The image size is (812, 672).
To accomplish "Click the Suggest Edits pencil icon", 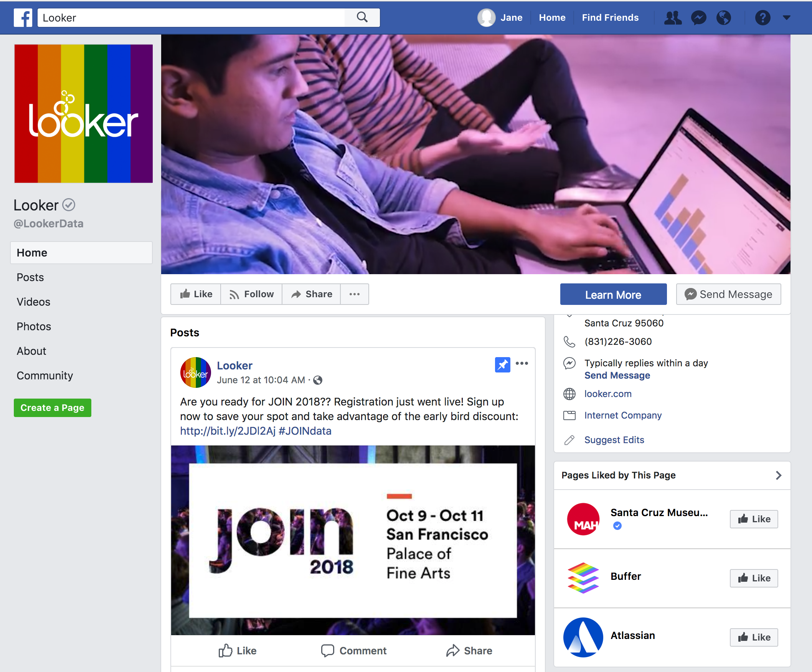I will [569, 440].
